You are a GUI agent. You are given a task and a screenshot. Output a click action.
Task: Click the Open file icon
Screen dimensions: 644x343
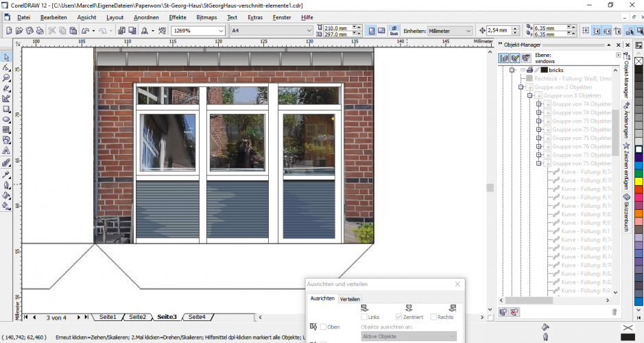(x=19, y=31)
